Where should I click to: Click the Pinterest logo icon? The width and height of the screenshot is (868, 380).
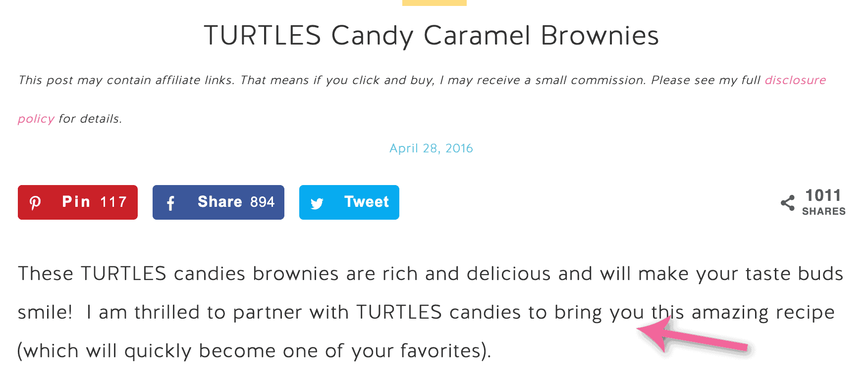[35, 203]
